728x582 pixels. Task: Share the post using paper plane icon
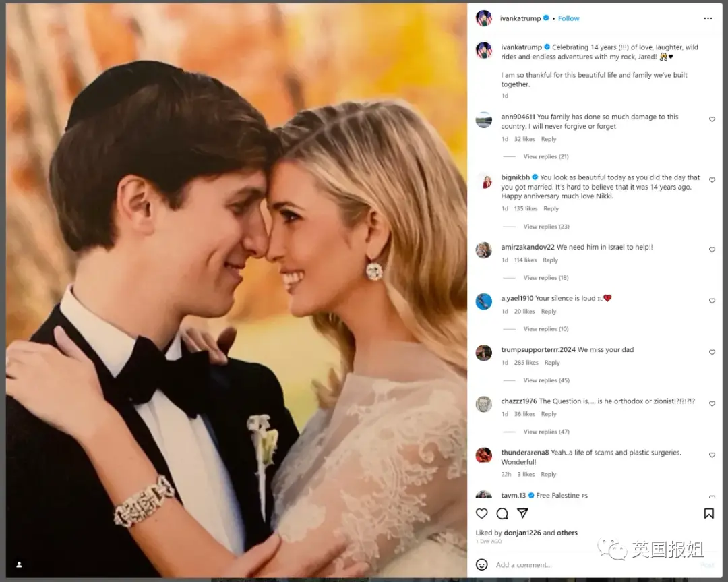pyautogui.click(x=522, y=514)
